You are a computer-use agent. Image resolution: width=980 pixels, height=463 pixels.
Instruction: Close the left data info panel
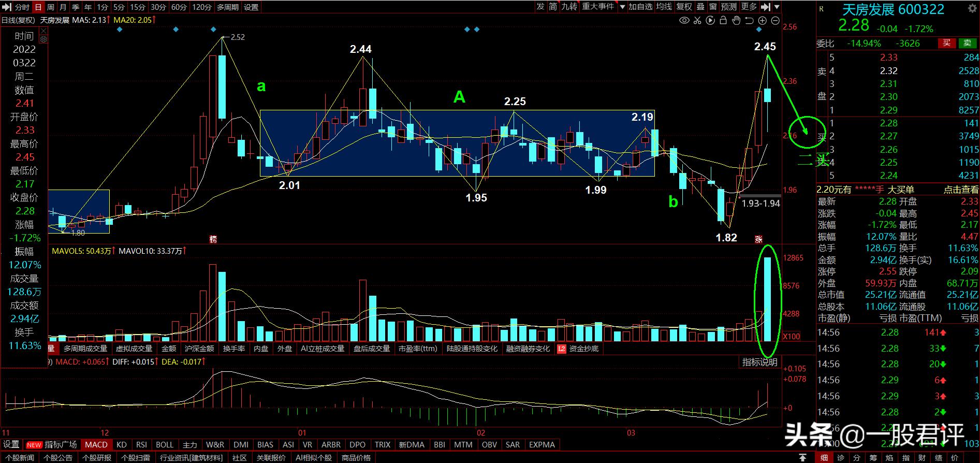pos(43,32)
